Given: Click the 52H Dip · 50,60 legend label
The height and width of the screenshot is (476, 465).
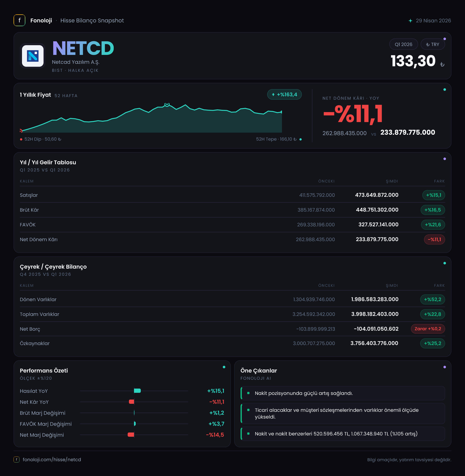Looking at the screenshot, I should [x=43, y=139].
